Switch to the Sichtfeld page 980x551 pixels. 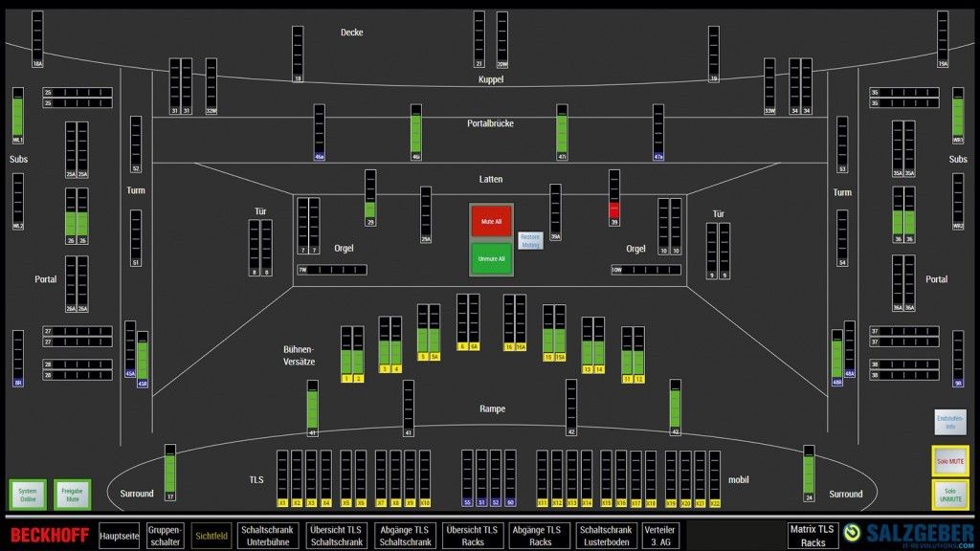point(211,537)
